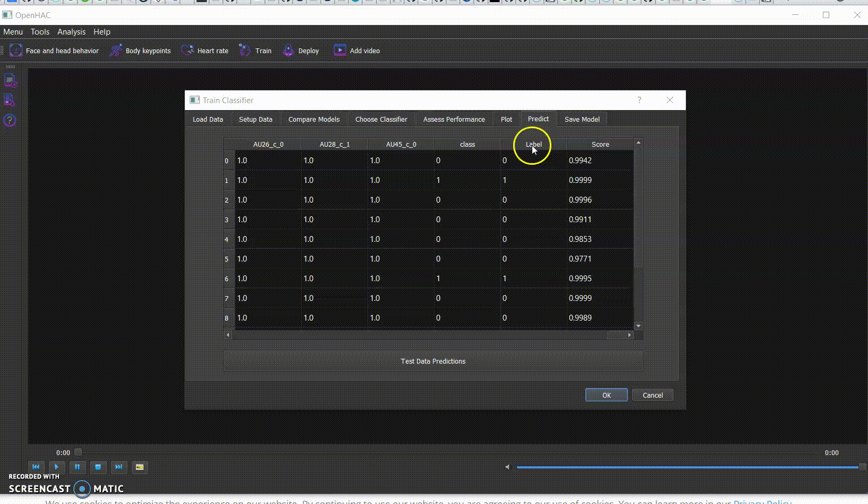The image size is (868, 504).
Task: Open the Body keypoints tool
Action: click(116, 51)
